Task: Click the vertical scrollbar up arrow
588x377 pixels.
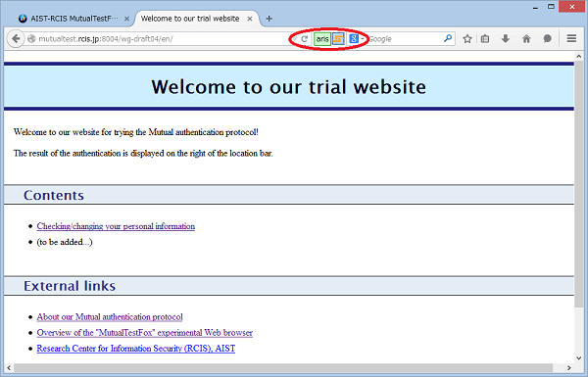Action: click(x=578, y=56)
